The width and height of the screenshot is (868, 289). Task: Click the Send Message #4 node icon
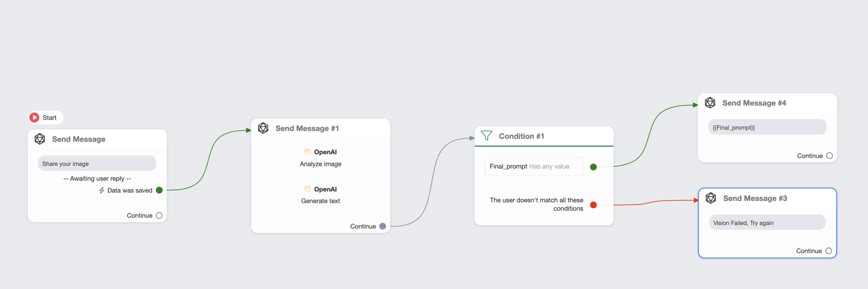click(710, 103)
